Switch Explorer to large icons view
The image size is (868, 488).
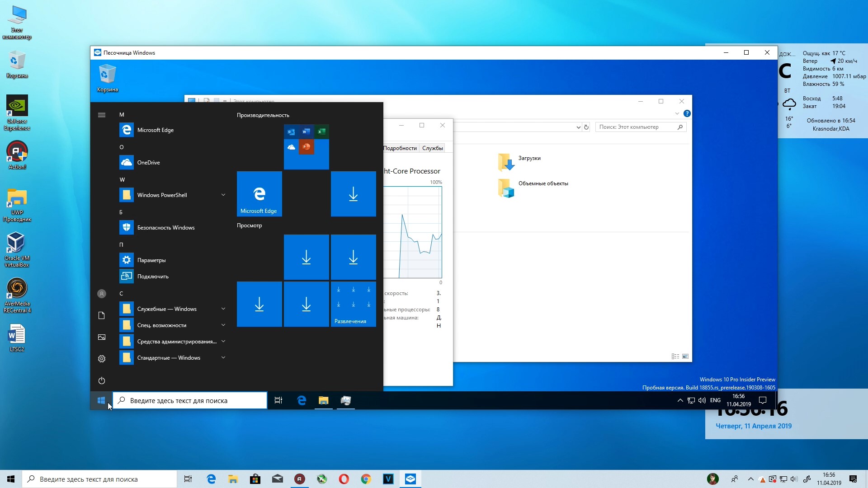(685, 357)
